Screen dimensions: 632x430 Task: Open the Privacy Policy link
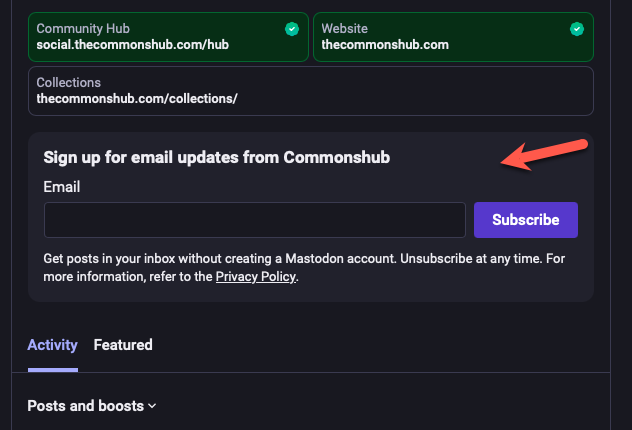pyautogui.click(x=256, y=277)
